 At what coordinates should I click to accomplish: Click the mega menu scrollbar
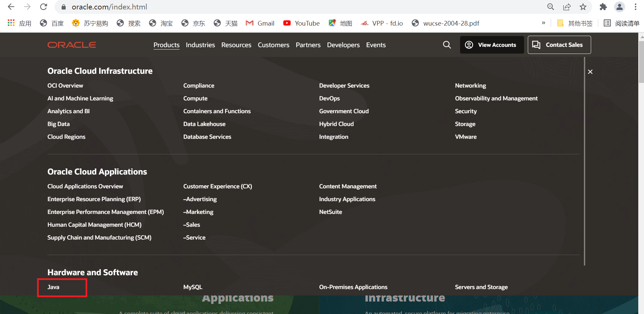coord(584,161)
